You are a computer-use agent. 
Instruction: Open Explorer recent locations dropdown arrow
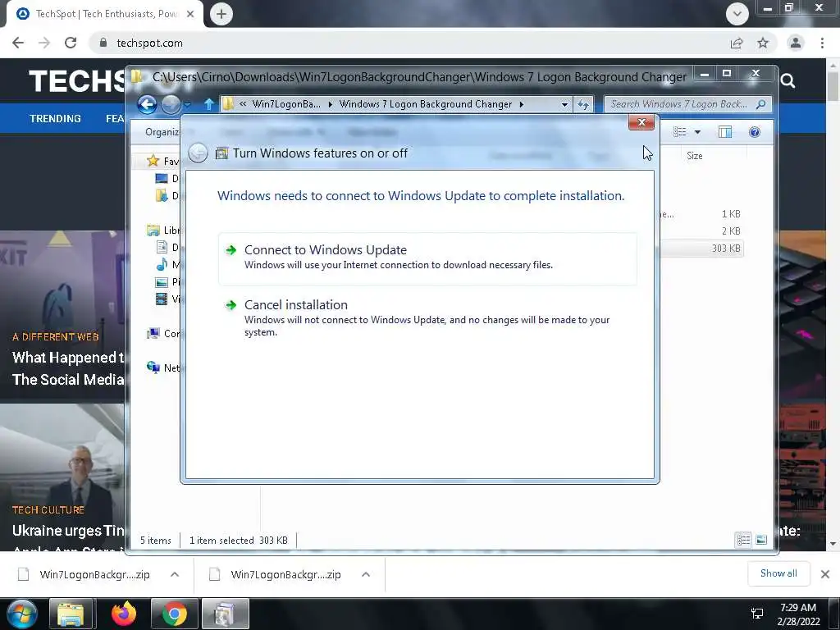coord(188,104)
